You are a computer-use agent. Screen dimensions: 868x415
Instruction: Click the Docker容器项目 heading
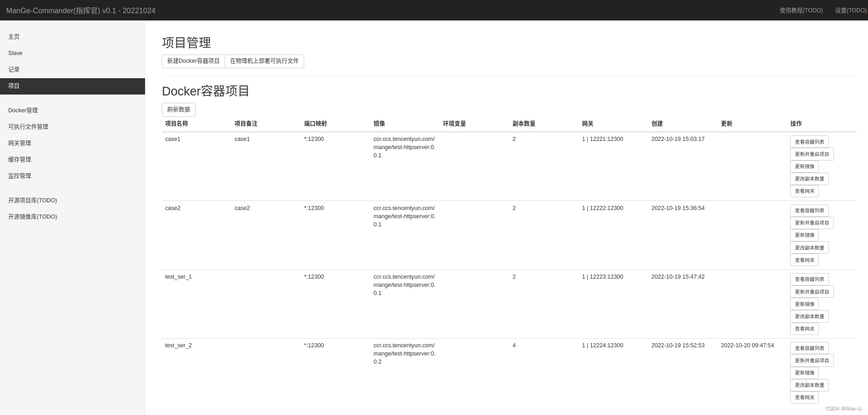tap(206, 91)
